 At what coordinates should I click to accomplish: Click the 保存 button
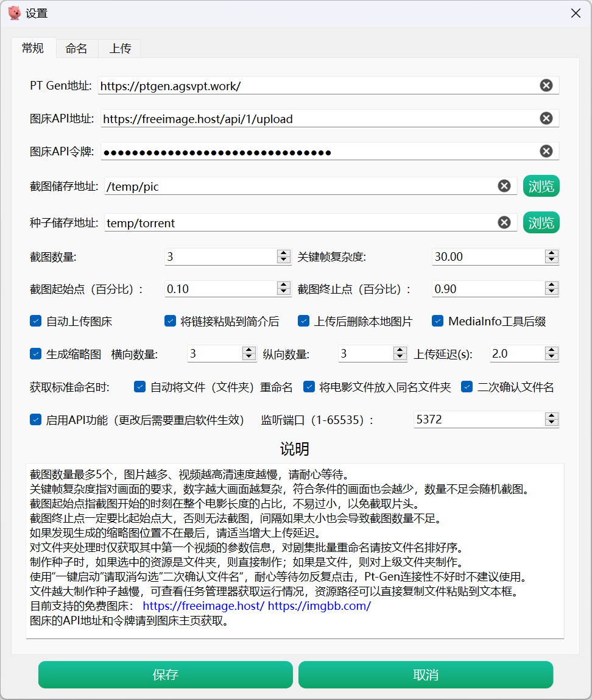pos(166,674)
